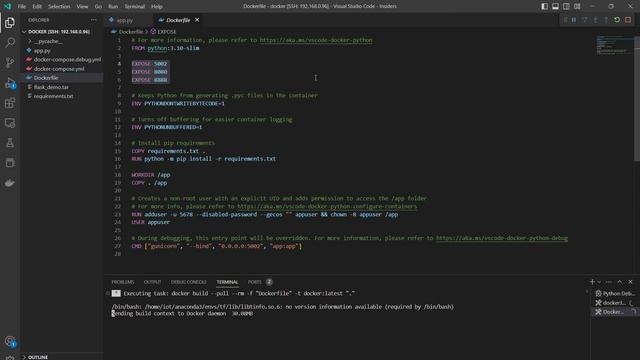This screenshot has width=640, height=360.
Task: Switch to the OUTPUT panel tab
Action: [152, 282]
